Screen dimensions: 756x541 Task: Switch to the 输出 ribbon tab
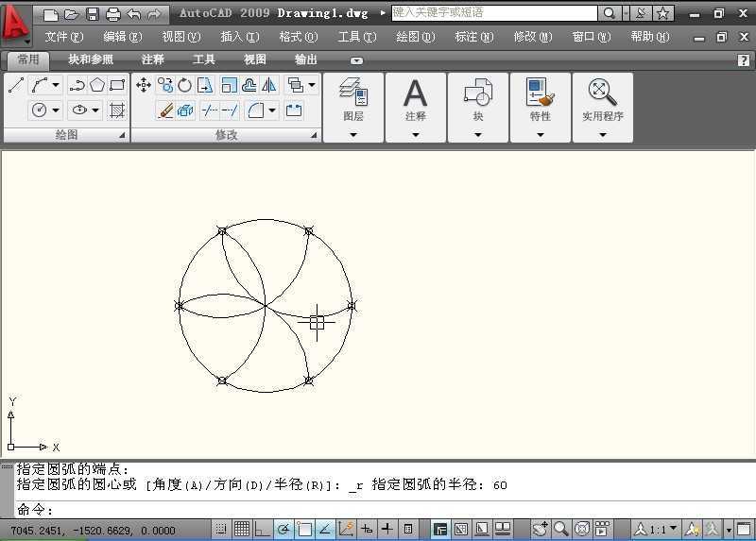click(305, 59)
